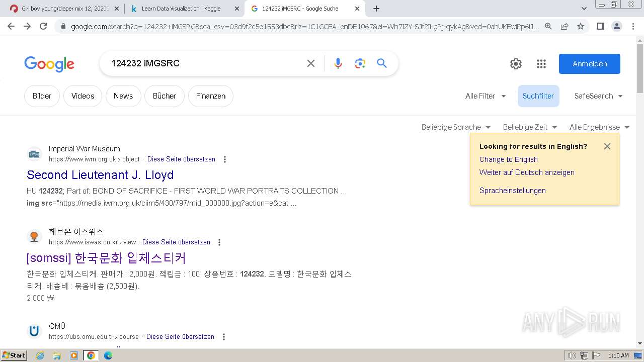The image size is (644, 362).
Task: Open Chrome three-dot menu
Action: [633, 26]
